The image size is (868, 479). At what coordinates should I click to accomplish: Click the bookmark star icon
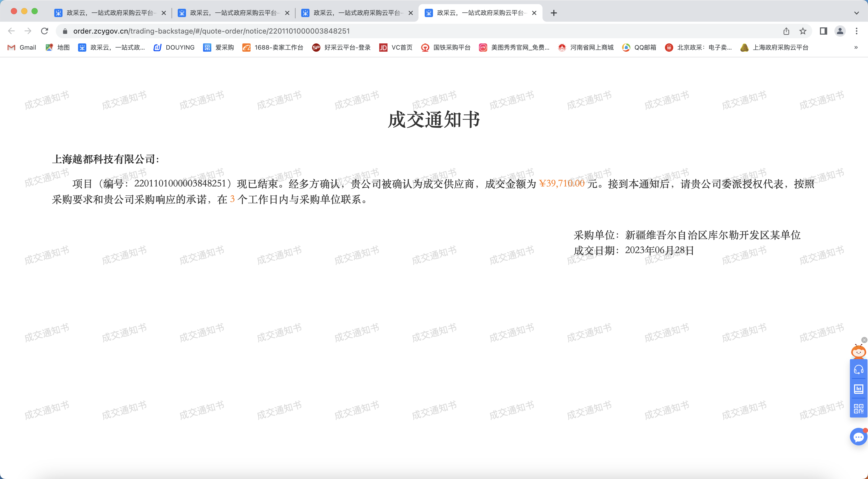click(803, 31)
